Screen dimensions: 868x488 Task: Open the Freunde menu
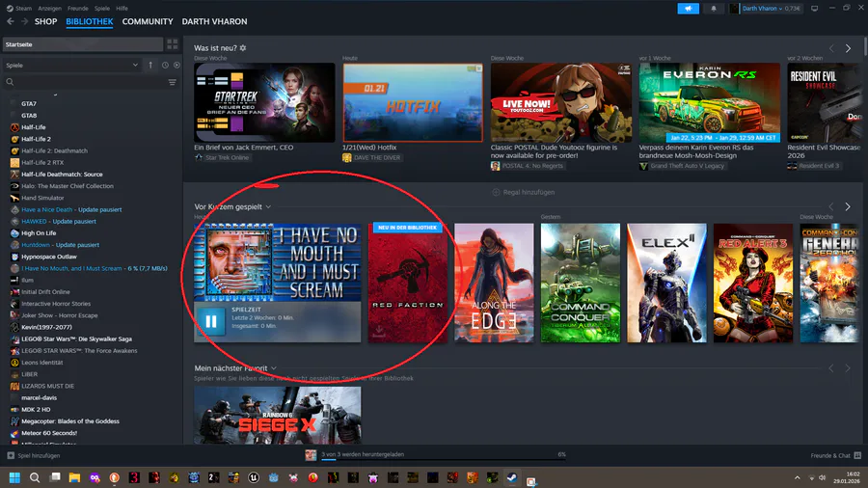click(77, 9)
